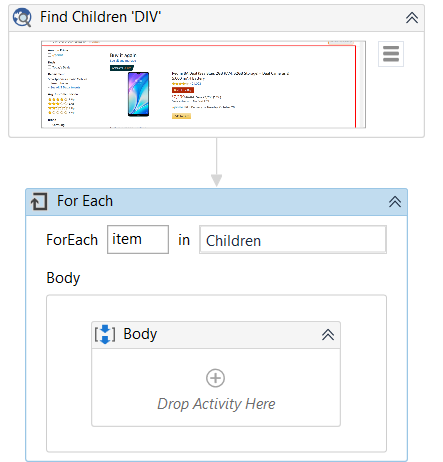Collapse the Body sequence
The height and width of the screenshot is (462, 443).
(328, 335)
